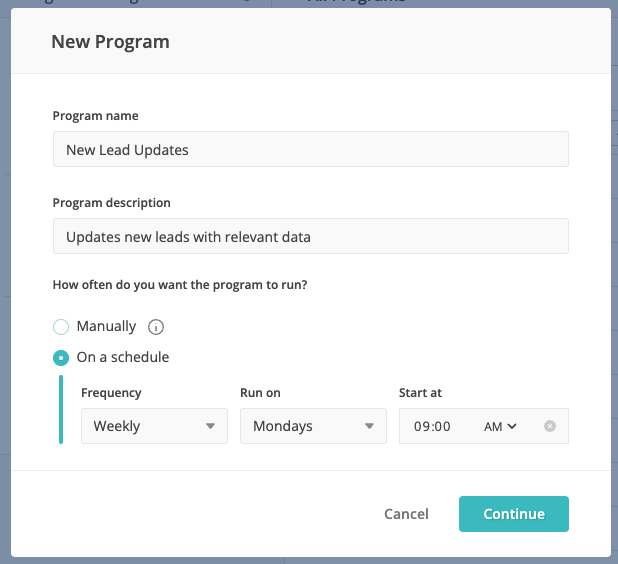
Task: Cancel the New Program dialog
Action: 406,514
